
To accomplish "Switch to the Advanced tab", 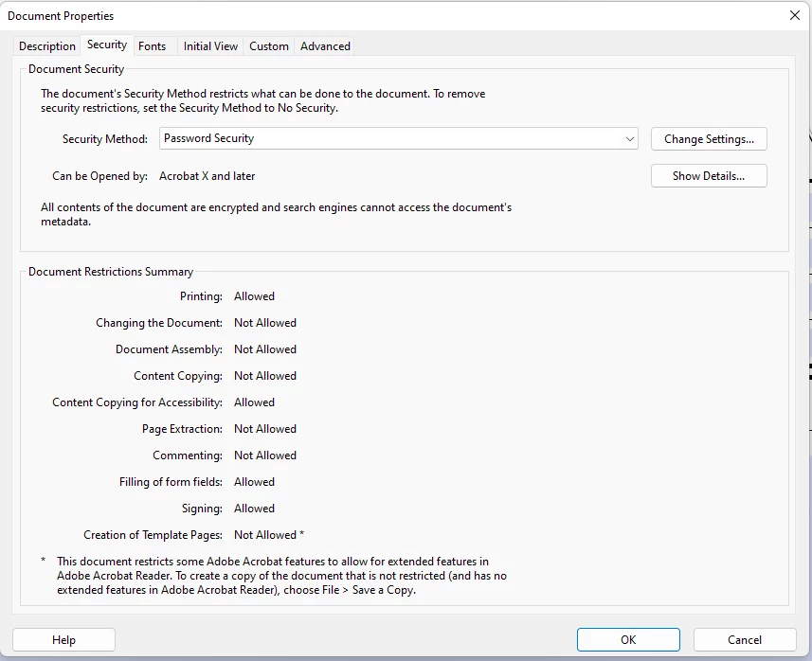I will (325, 46).
